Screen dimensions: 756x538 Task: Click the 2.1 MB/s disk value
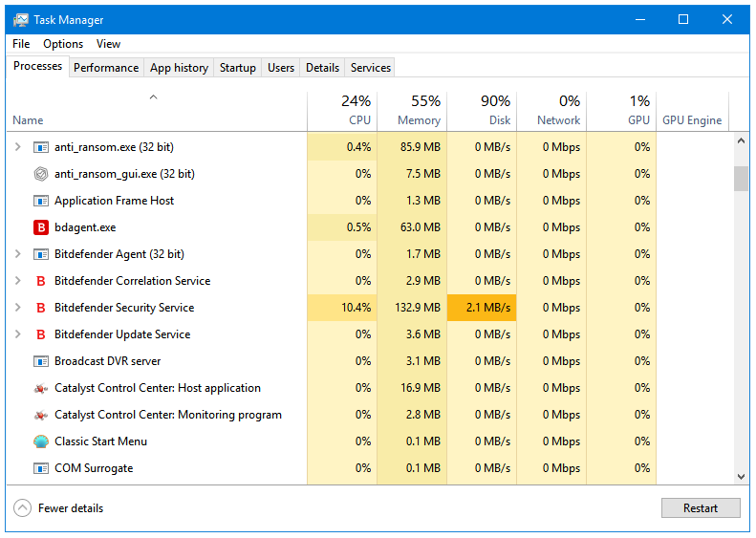[x=488, y=308]
